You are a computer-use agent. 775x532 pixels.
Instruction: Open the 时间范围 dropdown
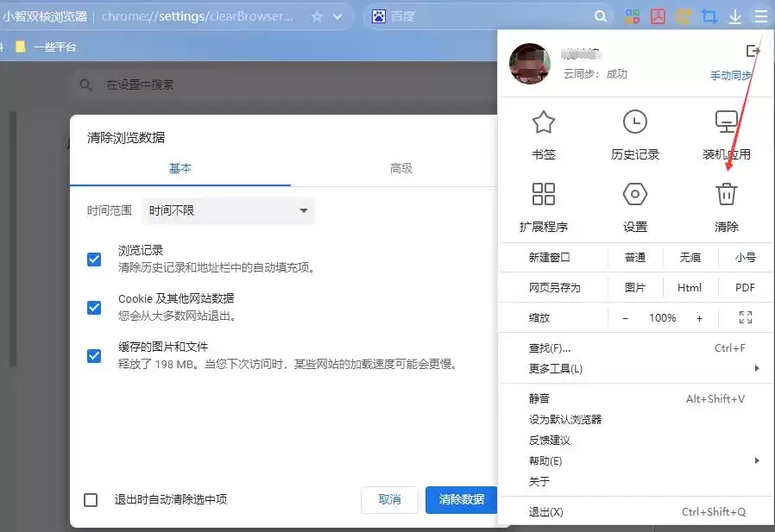click(x=228, y=211)
